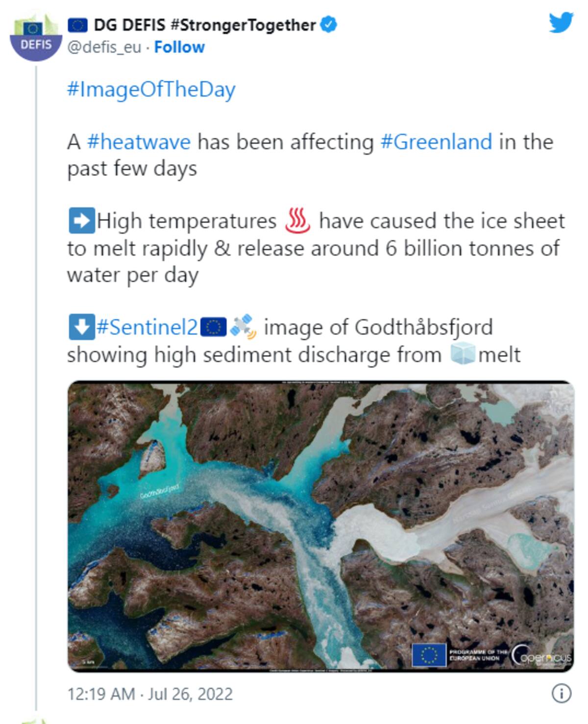
Task: Click the ice cube emoji before melt
Action: pos(463,354)
